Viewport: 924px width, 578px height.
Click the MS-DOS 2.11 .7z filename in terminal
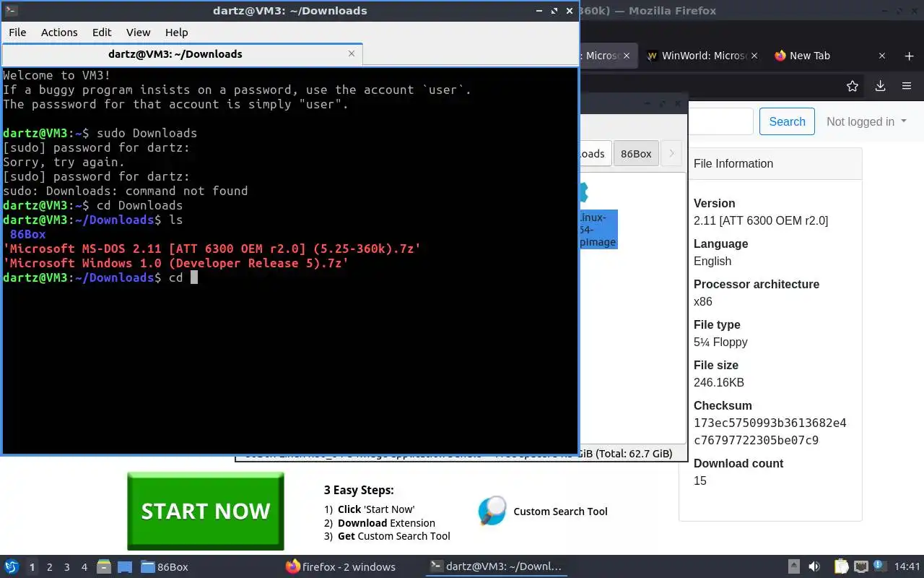(212, 249)
